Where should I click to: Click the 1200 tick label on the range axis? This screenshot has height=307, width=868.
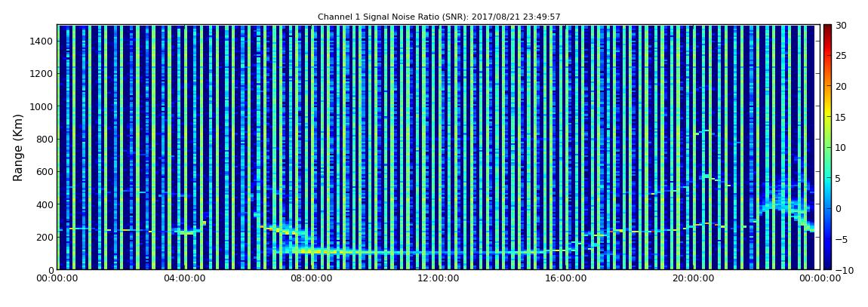pyautogui.click(x=42, y=74)
